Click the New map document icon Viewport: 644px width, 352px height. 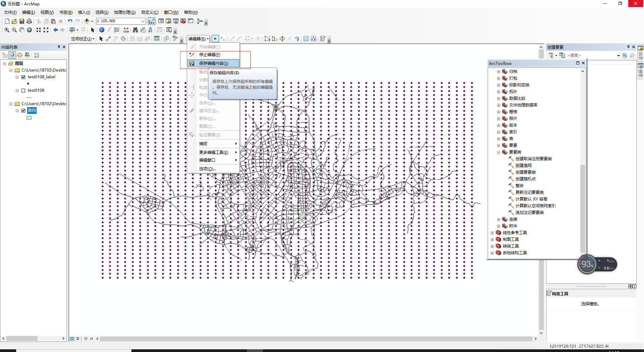[x=7, y=21]
